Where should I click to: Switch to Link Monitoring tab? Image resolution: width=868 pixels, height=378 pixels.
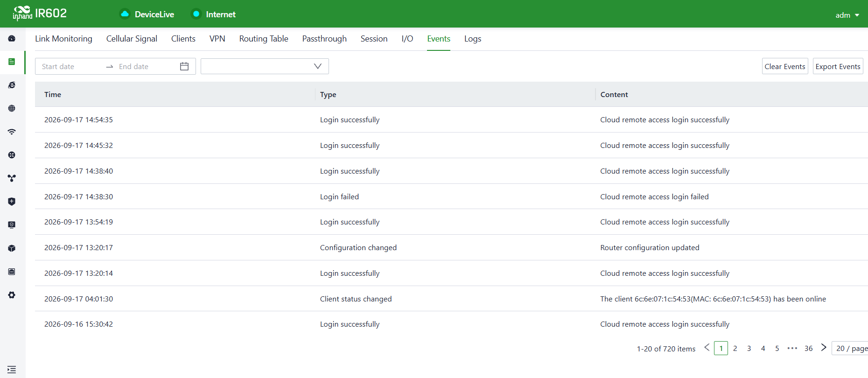coord(63,39)
